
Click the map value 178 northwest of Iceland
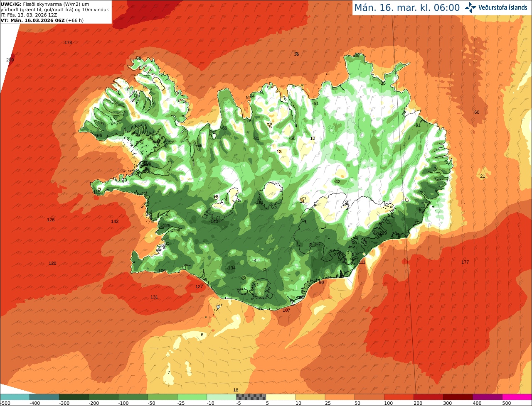click(68, 43)
